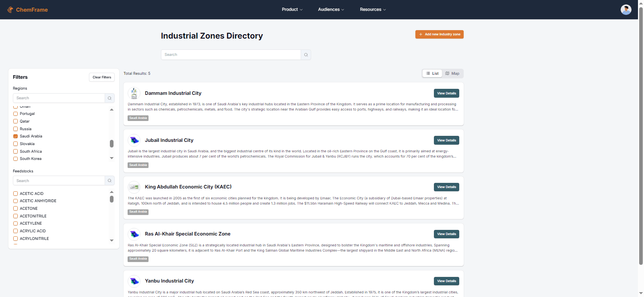644x297 pixels.
Task: Open the user profile avatar
Action: tap(626, 10)
